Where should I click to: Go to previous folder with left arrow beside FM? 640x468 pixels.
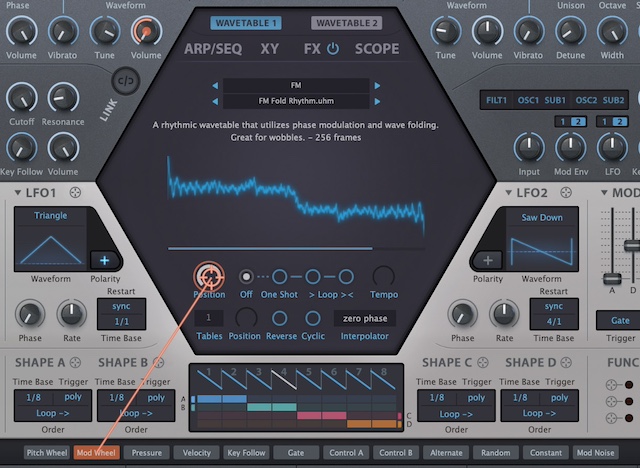click(214, 86)
